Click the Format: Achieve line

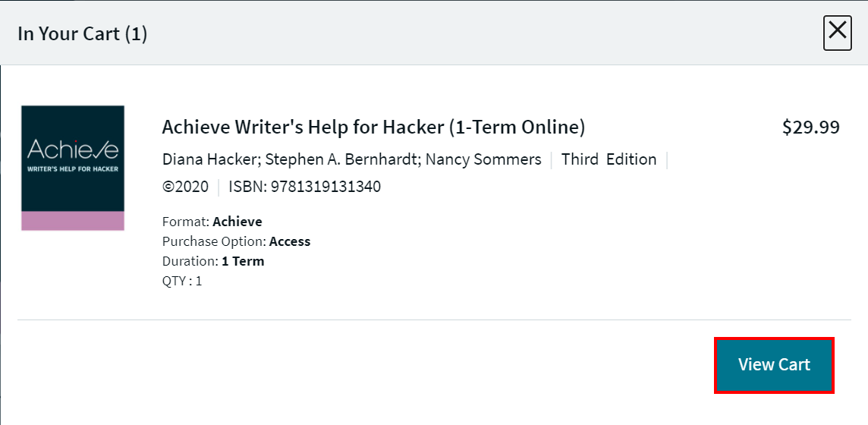[x=212, y=222]
